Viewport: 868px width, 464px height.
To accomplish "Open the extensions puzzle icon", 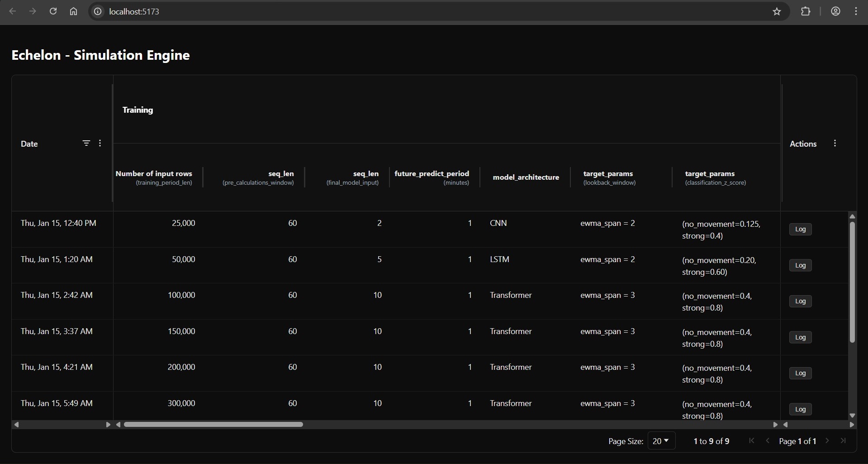I will (806, 11).
